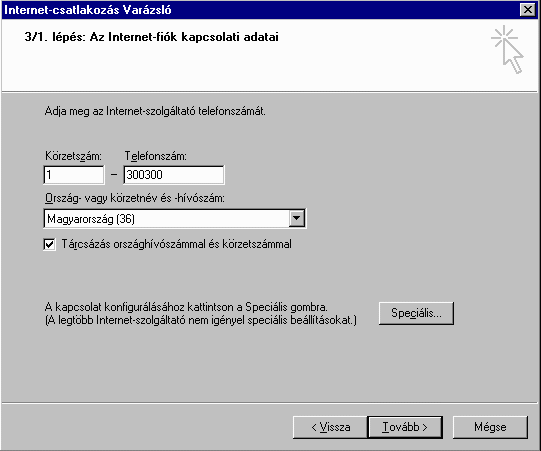Go back with the Vissza button
Image resolution: width=541 pixels, height=451 pixels.
[330, 427]
